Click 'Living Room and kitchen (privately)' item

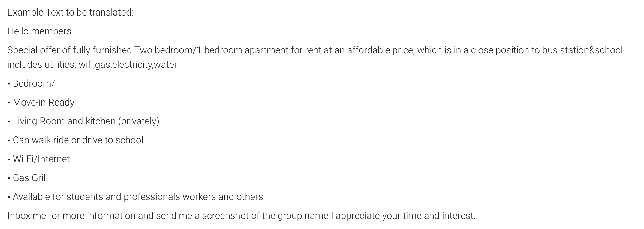coord(83,121)
